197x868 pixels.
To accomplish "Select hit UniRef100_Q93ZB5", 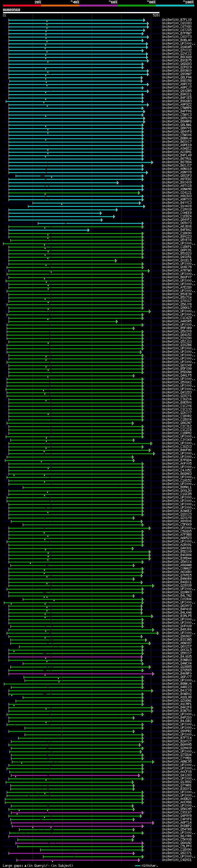I will point(177,91).
